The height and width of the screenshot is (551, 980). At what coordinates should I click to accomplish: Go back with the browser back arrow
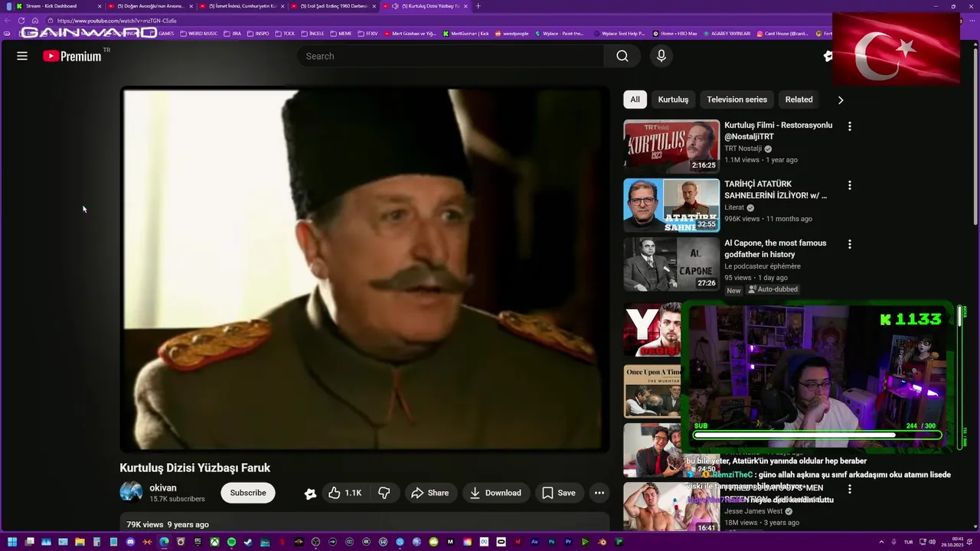[x=7, y=21]
